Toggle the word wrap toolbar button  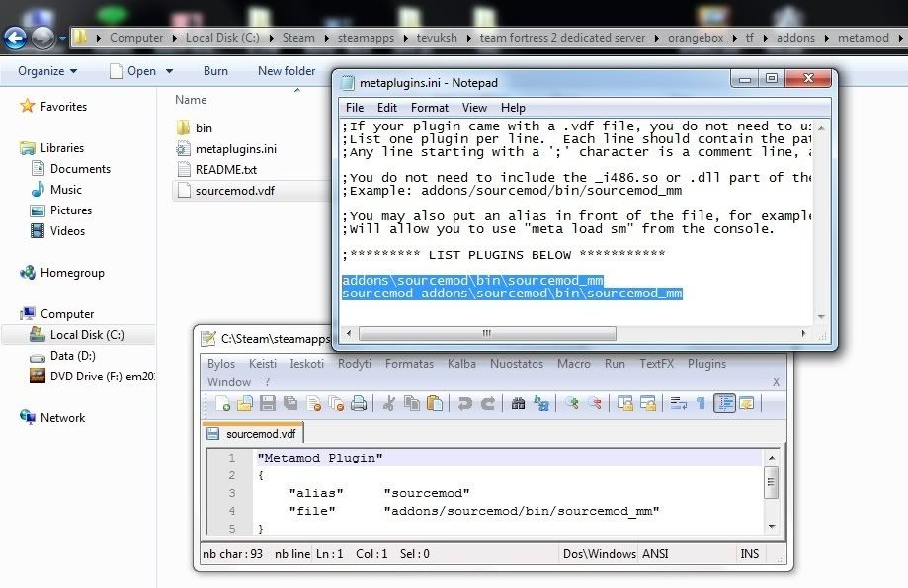coord(678,403)
